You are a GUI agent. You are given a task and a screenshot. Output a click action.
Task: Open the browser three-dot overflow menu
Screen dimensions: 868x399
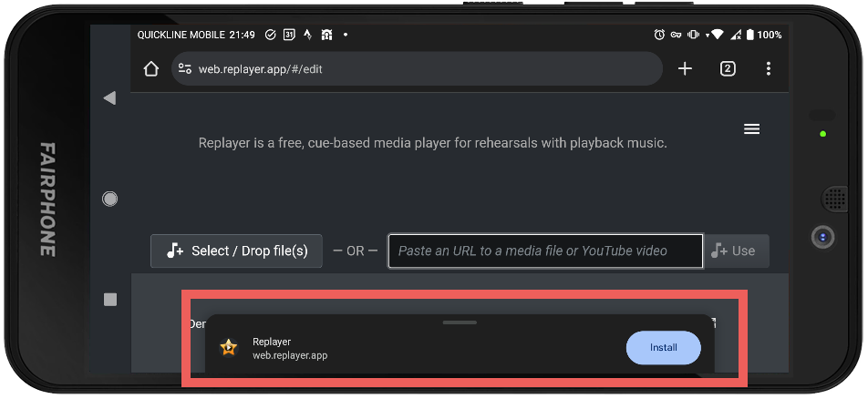coord(768,68)
